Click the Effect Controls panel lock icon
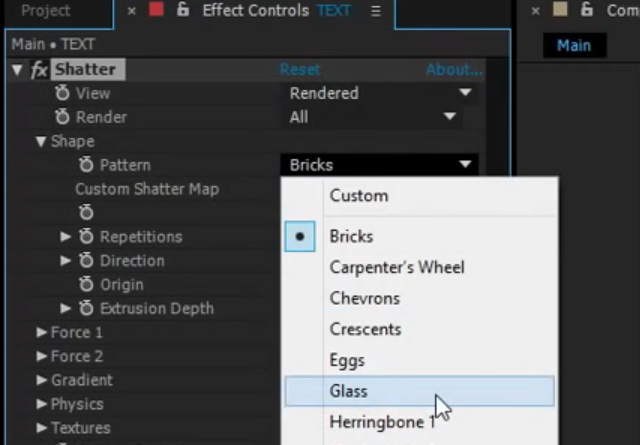 coord(183,10)
